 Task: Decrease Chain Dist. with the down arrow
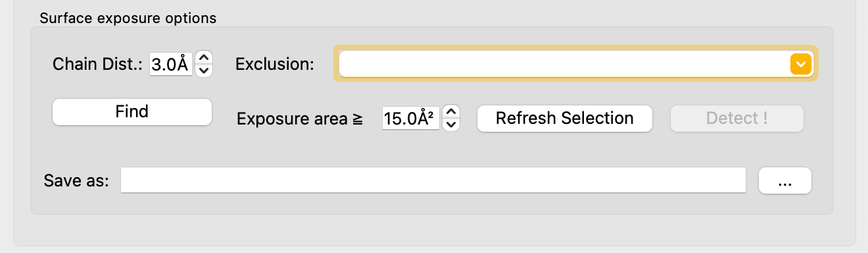(x=205, y=70)
